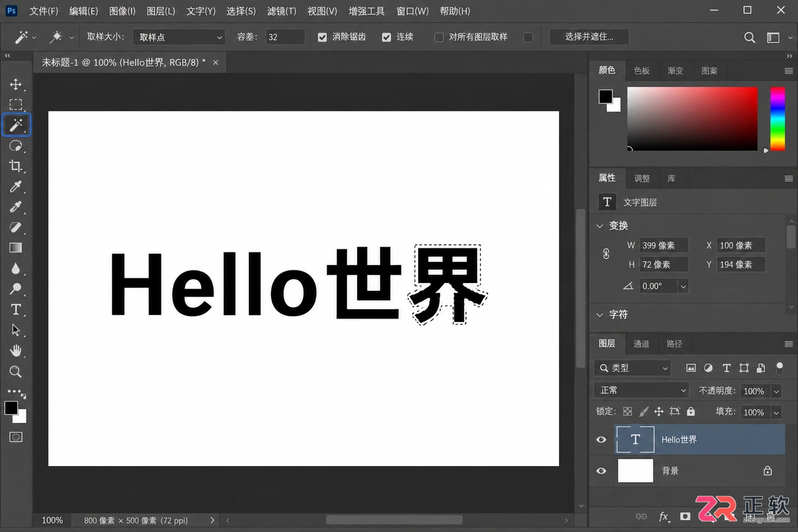The width and height of the screenshot is (798, 532).
Task: Filter layers by type layers icon
Action: coord(727,368)
